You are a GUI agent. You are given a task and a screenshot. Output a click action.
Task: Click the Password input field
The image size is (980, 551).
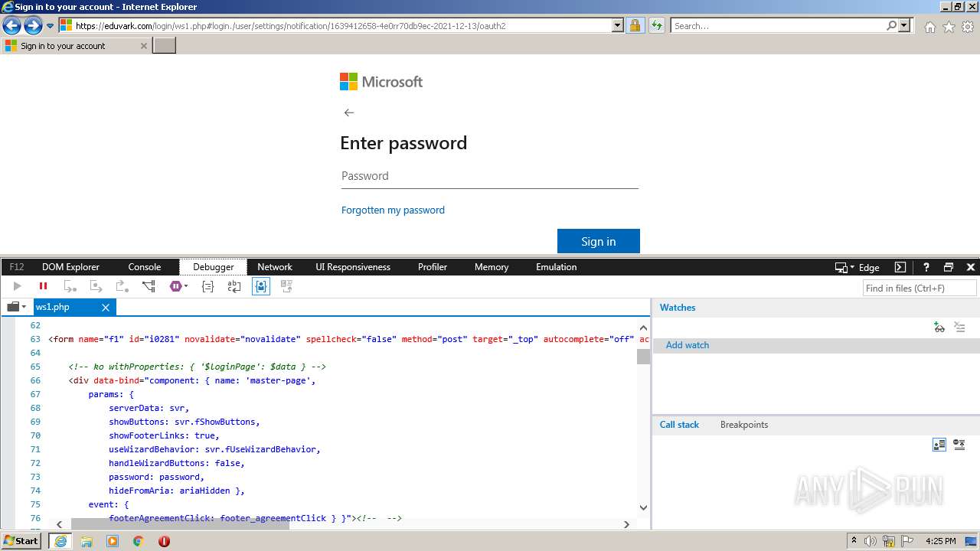489,176
